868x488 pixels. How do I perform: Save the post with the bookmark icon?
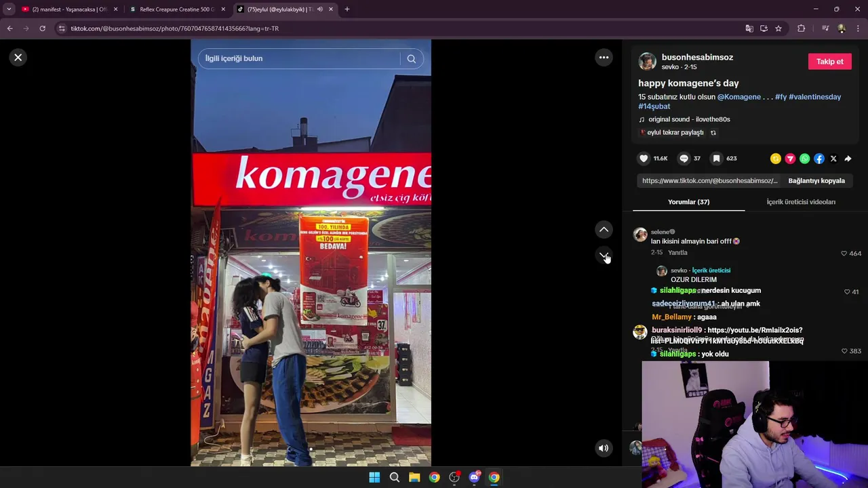click(x=716, y=159)
